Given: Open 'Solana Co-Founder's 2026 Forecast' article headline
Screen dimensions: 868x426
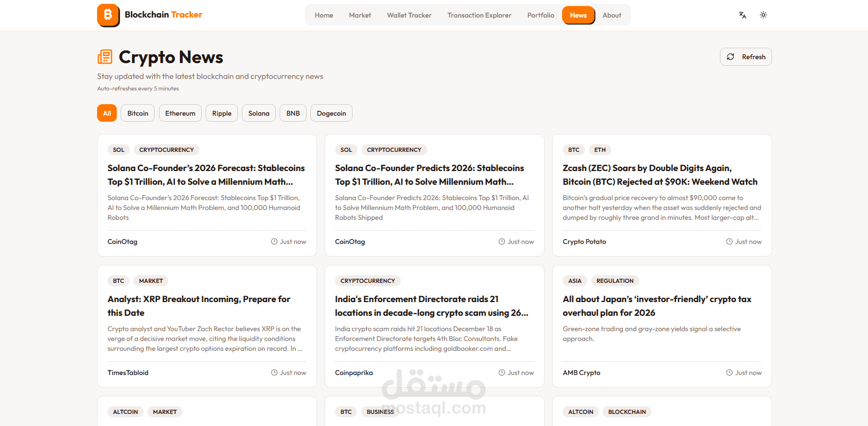Looking at the screenshot, I should pos(206,175).
